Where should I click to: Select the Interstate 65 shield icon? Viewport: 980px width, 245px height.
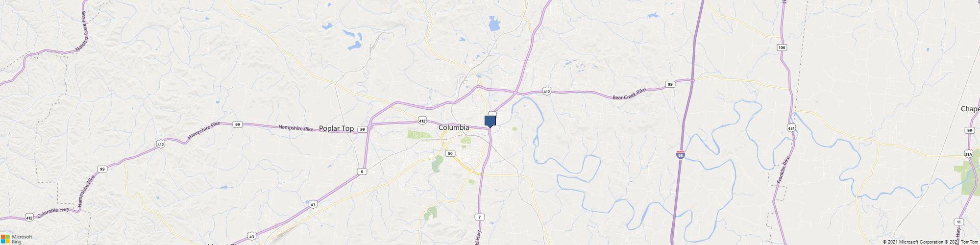pos(681,155)
